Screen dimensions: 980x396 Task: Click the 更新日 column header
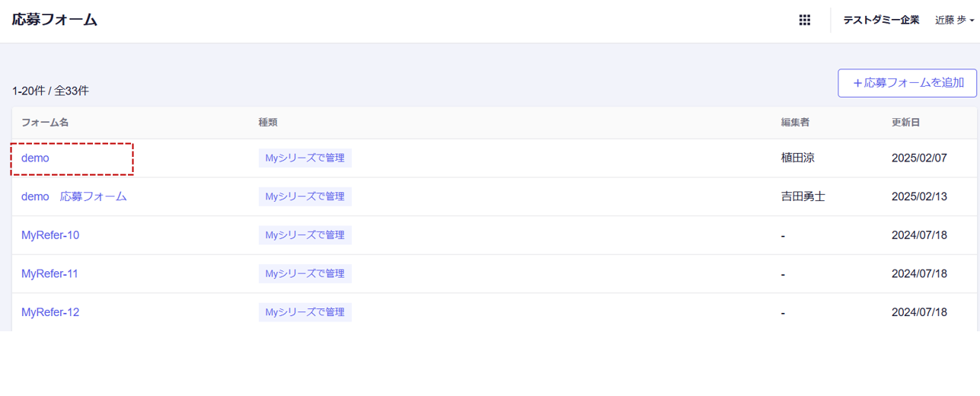click(907, 123)
